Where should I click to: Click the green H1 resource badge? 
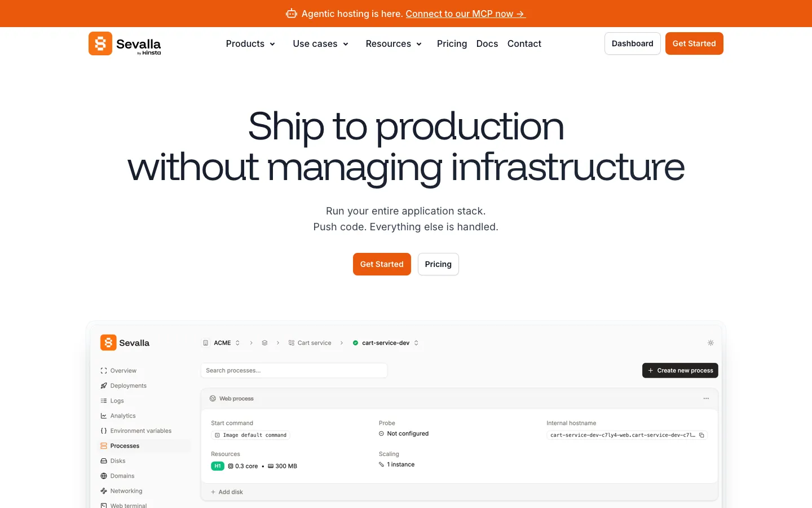click(x=218, y=466)
